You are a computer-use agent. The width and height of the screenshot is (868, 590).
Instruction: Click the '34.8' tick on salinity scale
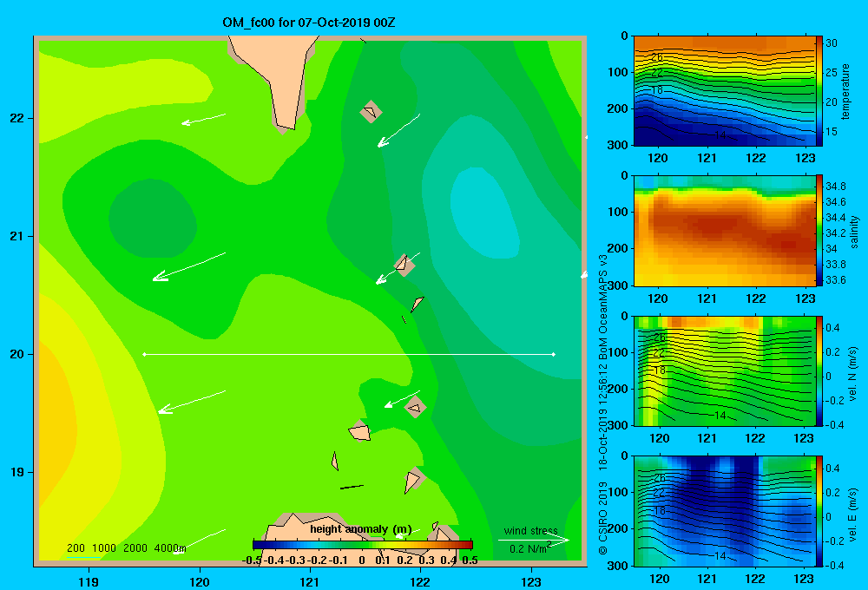point(836,187)
